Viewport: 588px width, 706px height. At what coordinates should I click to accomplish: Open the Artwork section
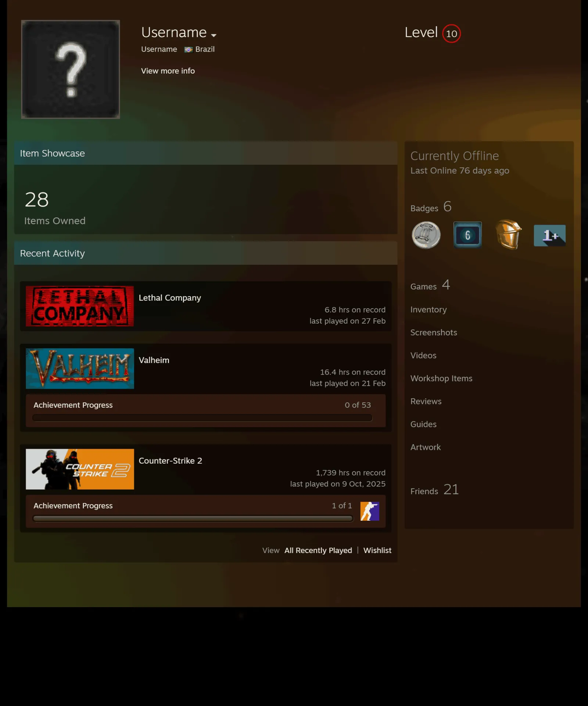tap(426, 447)
